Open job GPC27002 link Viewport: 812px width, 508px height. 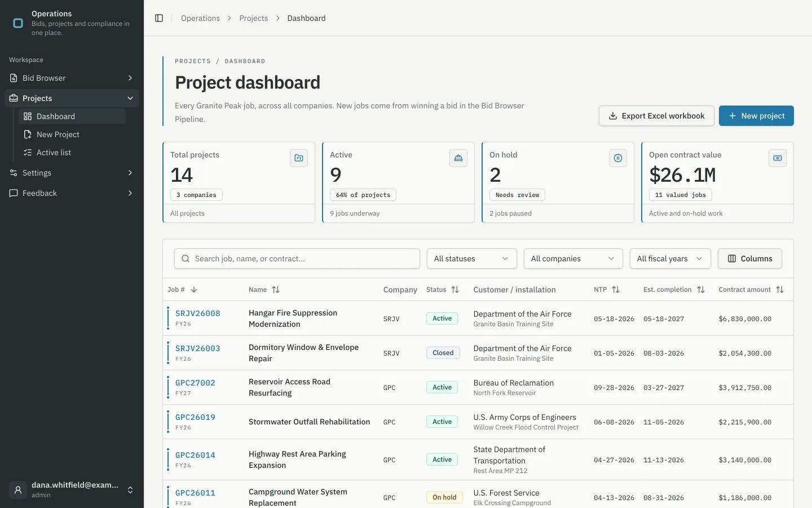195,383
